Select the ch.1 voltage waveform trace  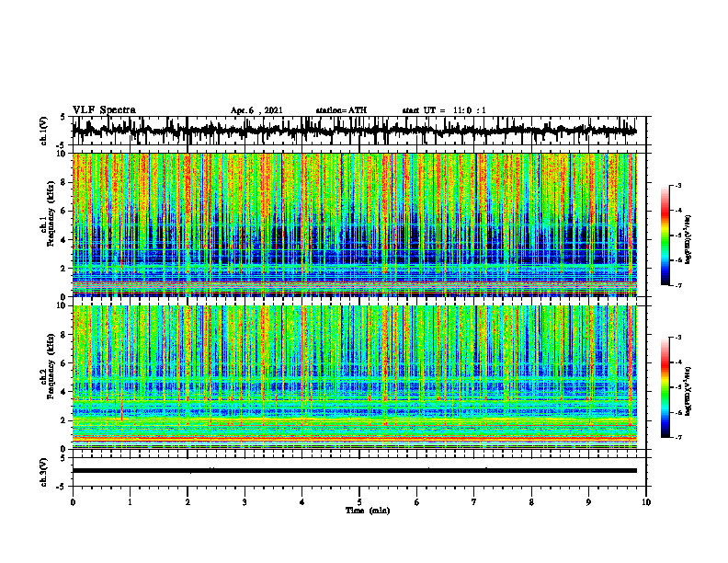coord(354,131)
